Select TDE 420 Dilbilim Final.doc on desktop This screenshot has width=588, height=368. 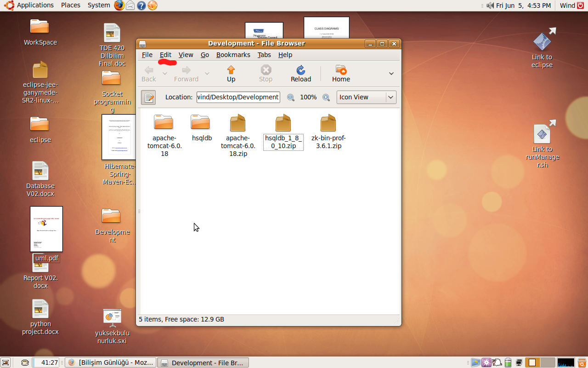112,45
